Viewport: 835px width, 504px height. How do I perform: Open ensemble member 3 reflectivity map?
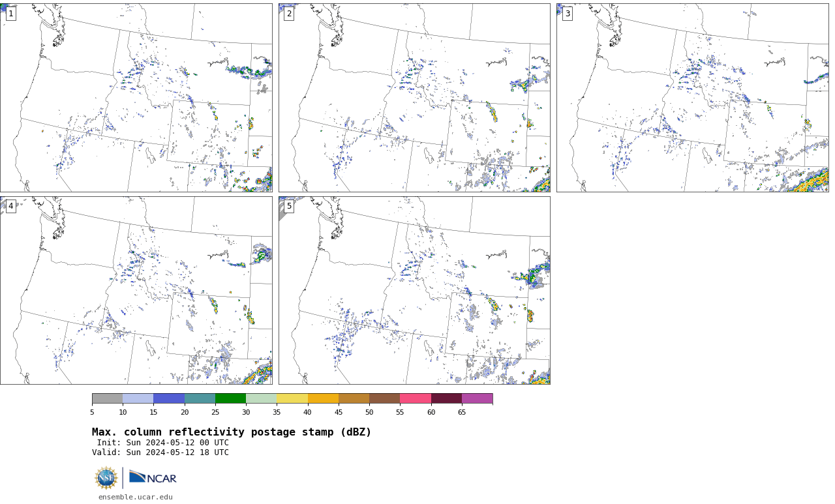[692, 98]
